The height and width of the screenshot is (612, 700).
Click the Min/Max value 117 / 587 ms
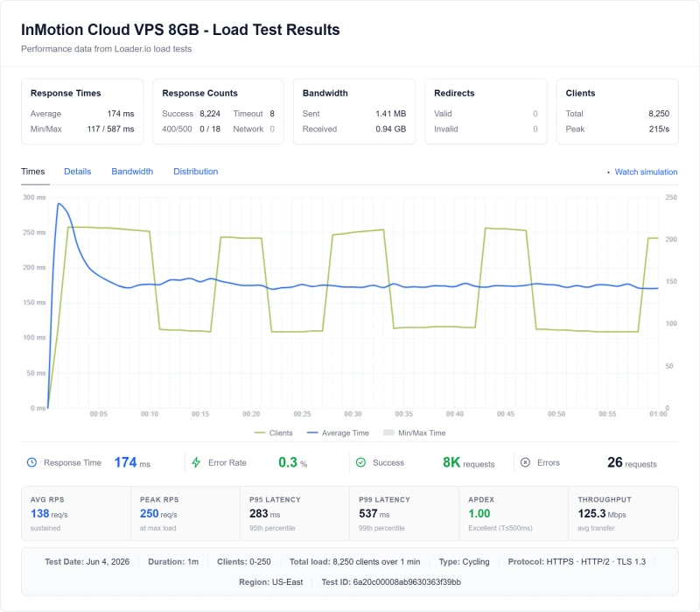[111, 129]
